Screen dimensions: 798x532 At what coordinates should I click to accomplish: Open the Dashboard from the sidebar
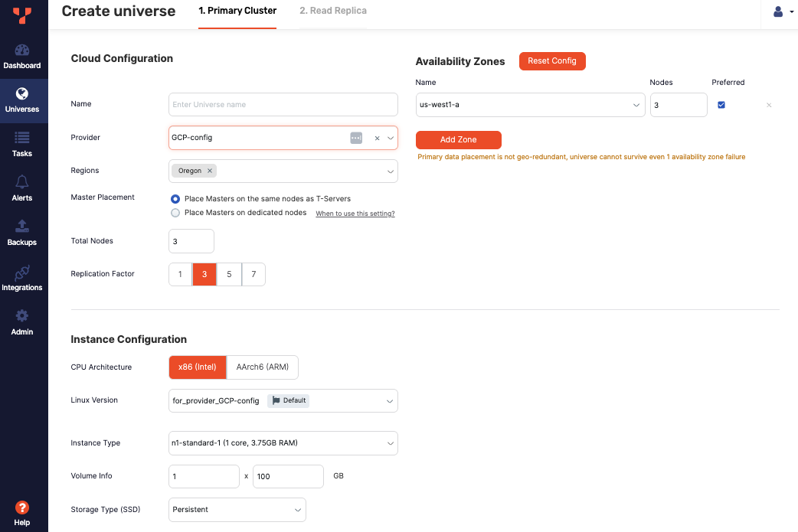23,56
